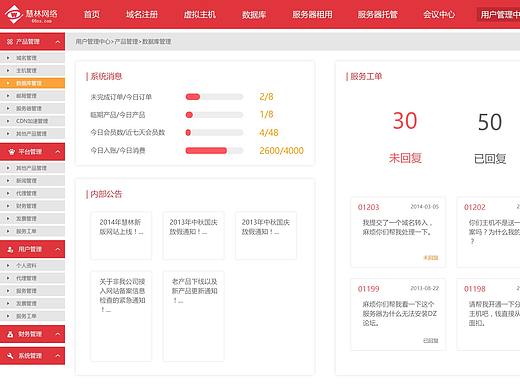Click the money bag icon beside 财务管理
The width and height of the screenshot is (520, 390).
point(10,334)
